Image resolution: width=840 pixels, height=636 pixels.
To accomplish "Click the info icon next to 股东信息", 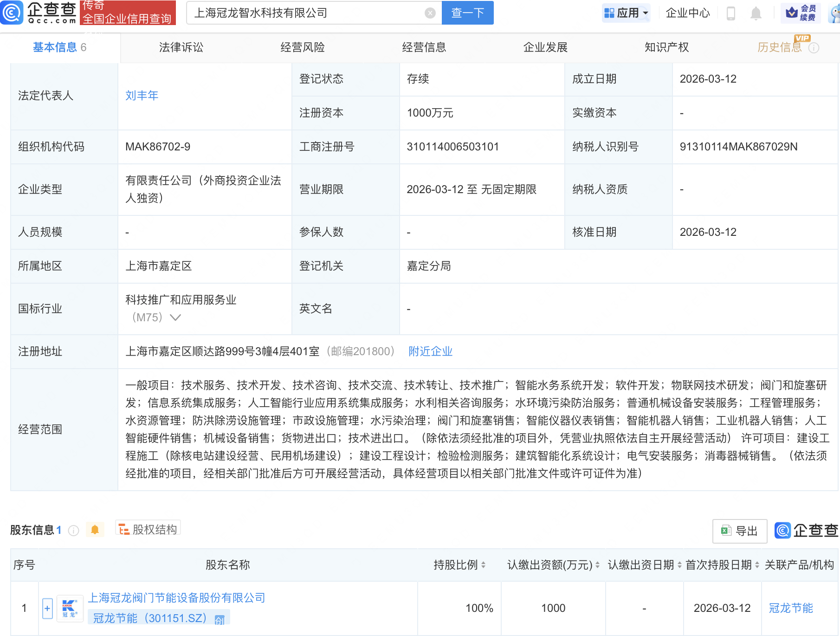I will click(x=73, y=530).
